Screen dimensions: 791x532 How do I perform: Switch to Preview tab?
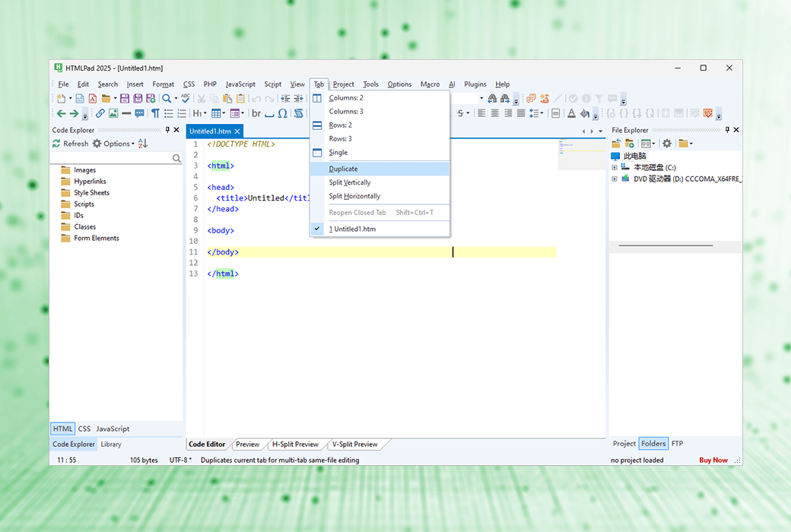tap(248, 445)
